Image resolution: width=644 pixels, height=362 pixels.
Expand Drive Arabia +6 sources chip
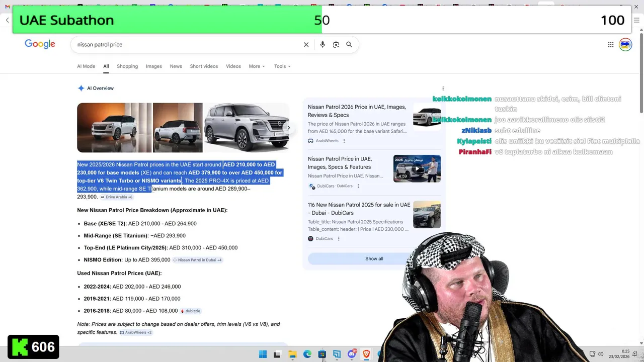pyautogui.click(x=117, y=197)
